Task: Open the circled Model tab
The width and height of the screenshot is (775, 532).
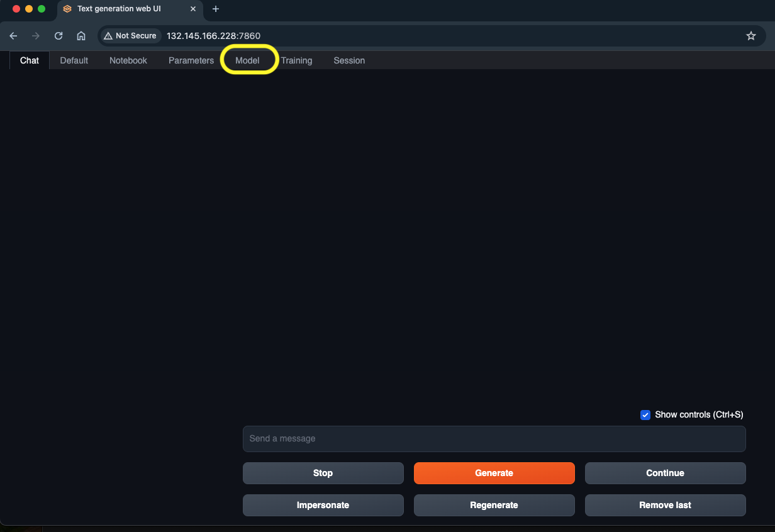Action: pos(248,60)
